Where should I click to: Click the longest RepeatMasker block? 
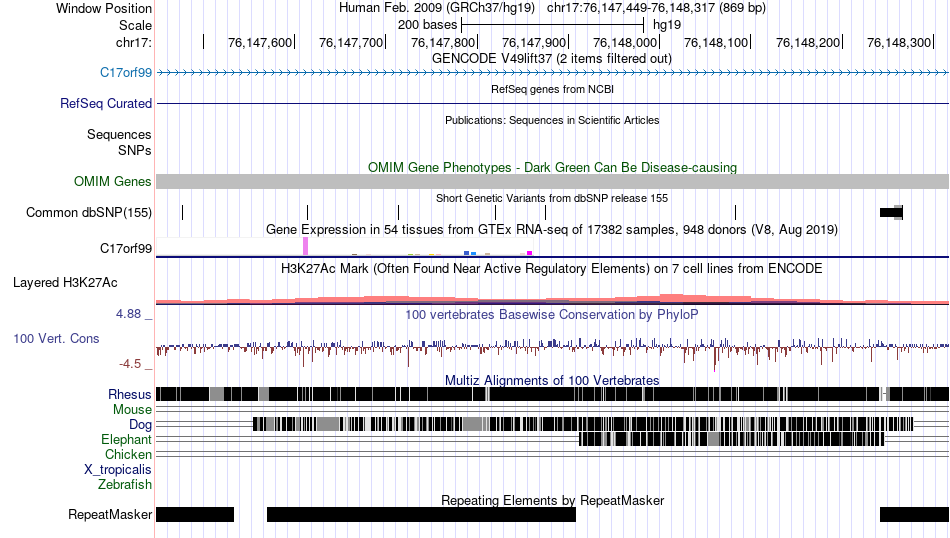[421, 514]
